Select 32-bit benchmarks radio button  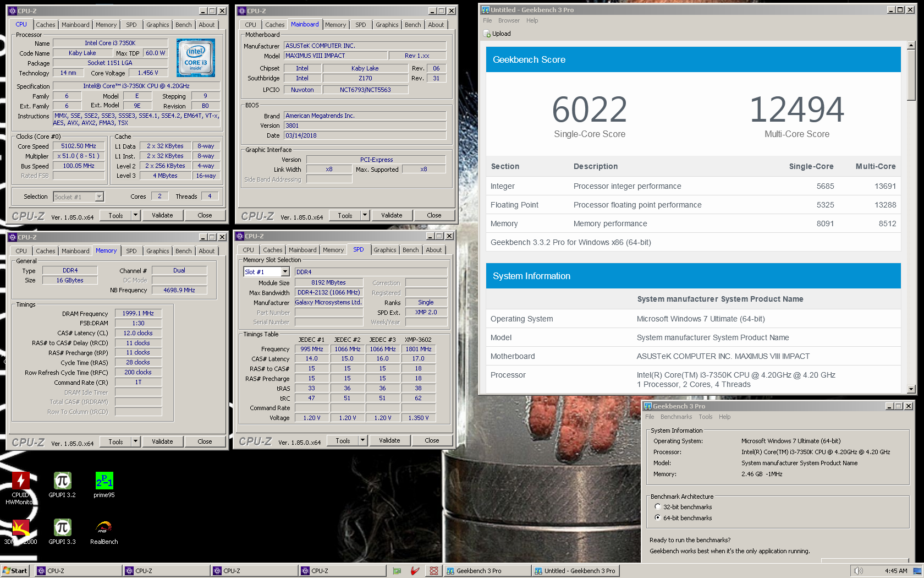pos(658,507)
